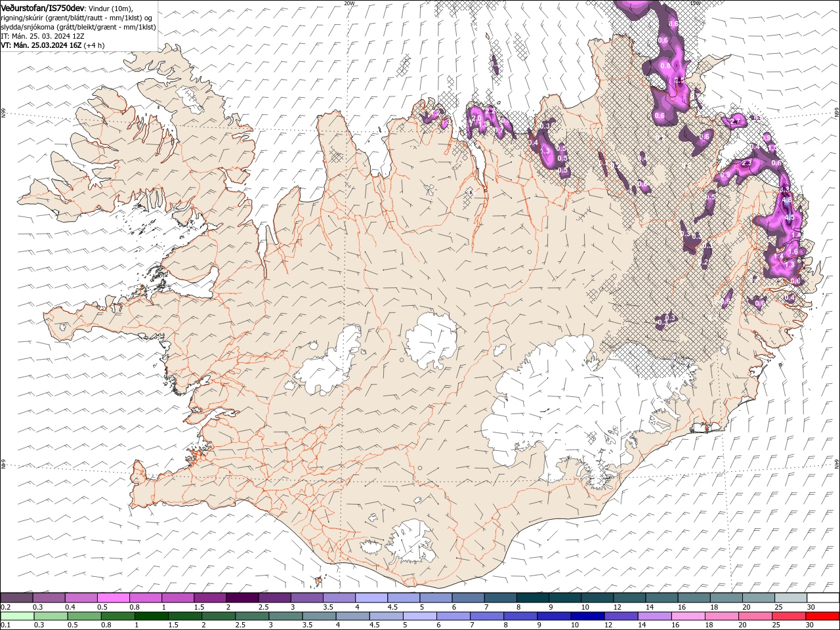
Task: Select the white 30 swatch in upper legend
Action: 824,598
